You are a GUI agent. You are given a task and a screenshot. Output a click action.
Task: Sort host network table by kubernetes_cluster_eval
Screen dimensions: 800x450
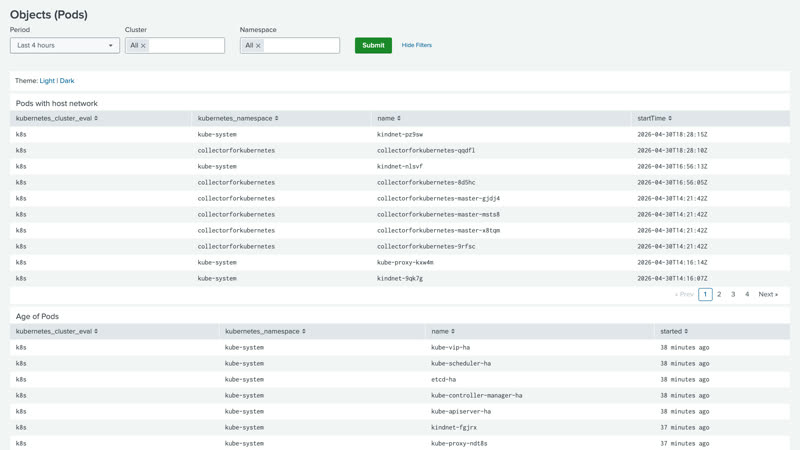pos(57,118)
